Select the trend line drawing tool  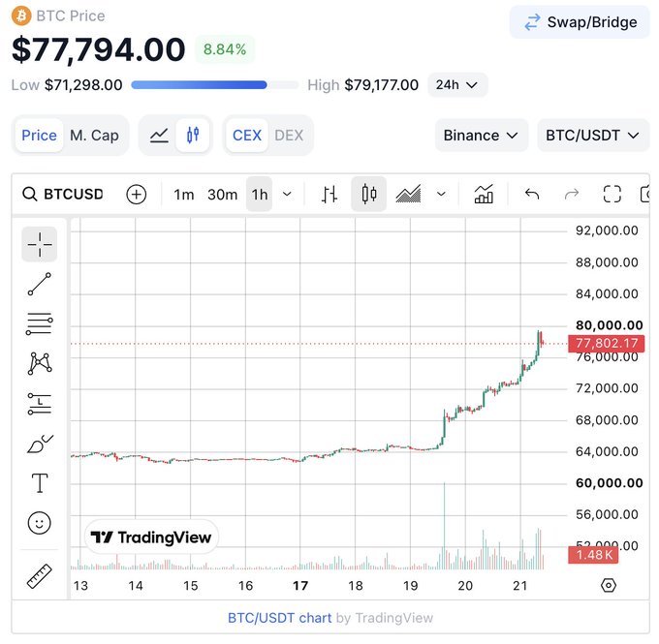pyautogui.click(x=40, y=284)
